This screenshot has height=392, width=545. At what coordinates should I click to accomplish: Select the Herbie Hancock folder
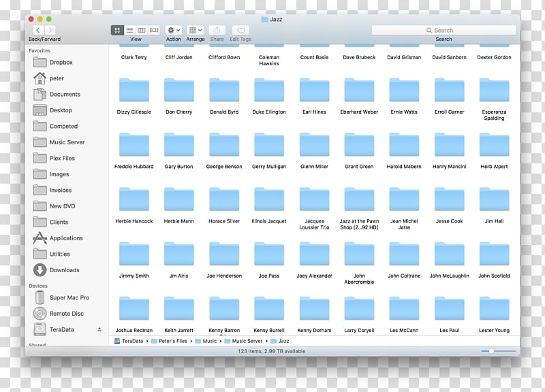click(134, 199)
